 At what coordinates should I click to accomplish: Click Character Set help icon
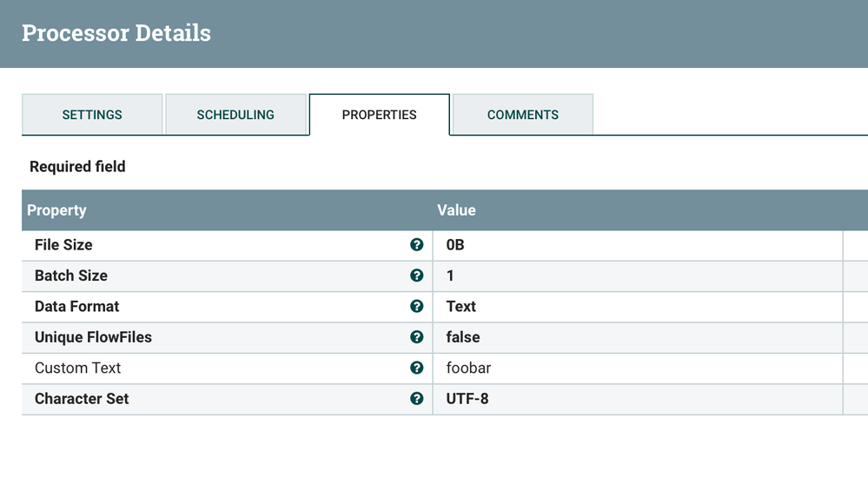417,399
